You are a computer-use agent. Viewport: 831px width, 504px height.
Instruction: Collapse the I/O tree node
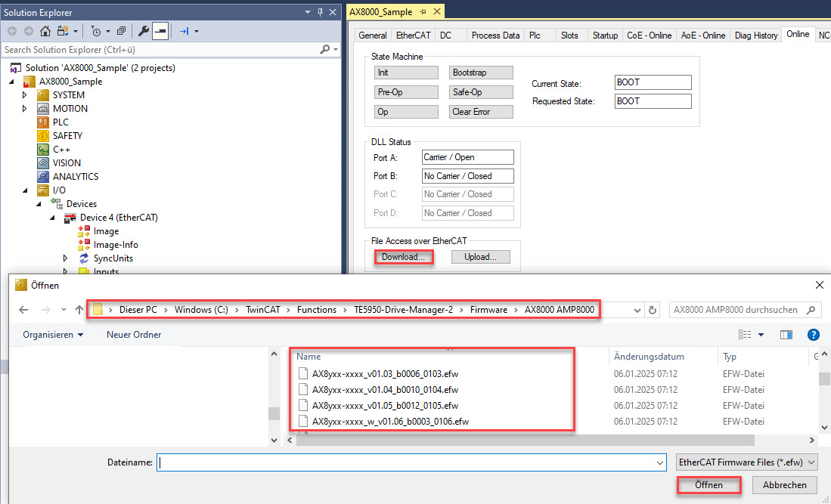pos(25,190)
